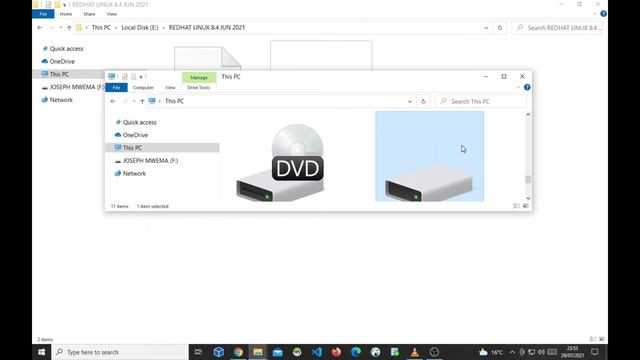The width and height of the screenshot is (640, 360).
Task: Focus the Search This PC field
Action: [481, 101]
